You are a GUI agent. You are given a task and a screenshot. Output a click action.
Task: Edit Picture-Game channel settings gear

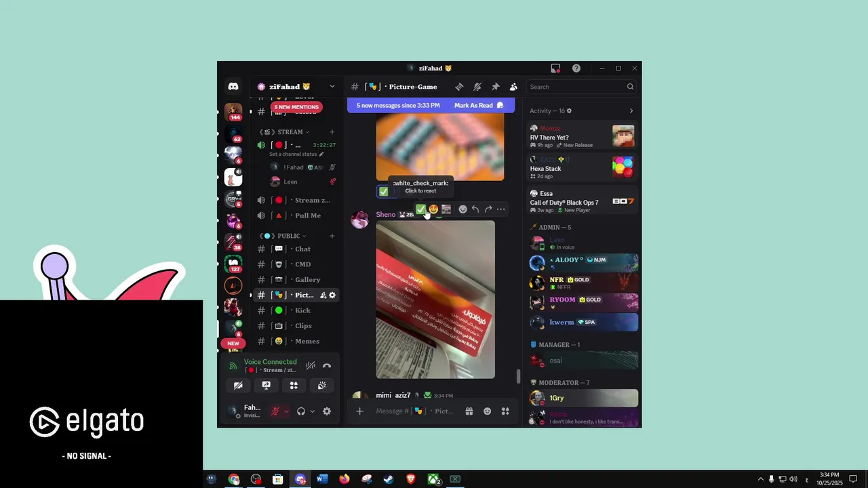coord(332,296)
